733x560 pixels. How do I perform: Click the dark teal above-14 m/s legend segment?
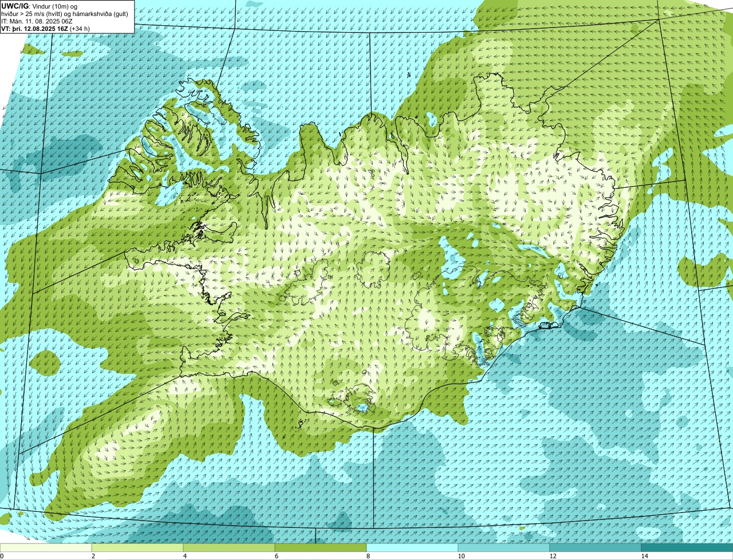coord(687,547)
